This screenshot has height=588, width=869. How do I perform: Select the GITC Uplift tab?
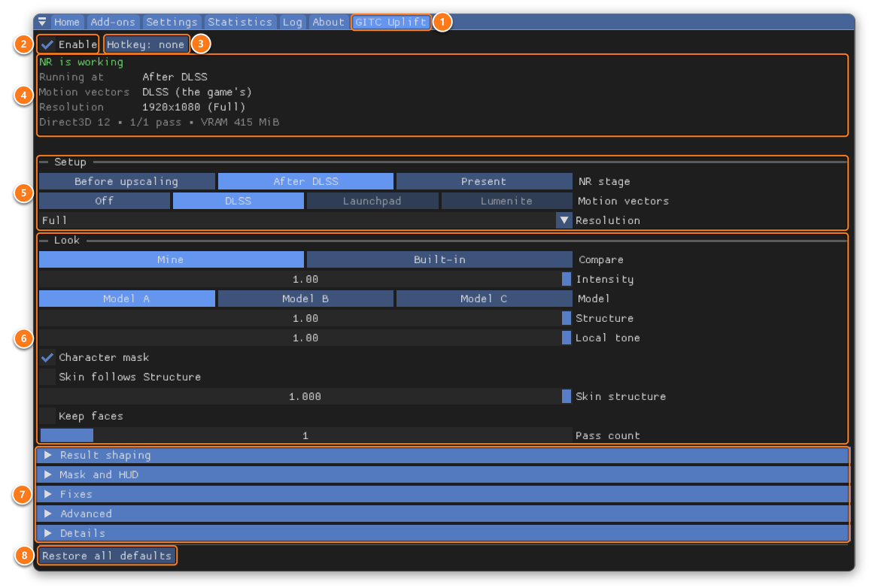tap(390, 22)
